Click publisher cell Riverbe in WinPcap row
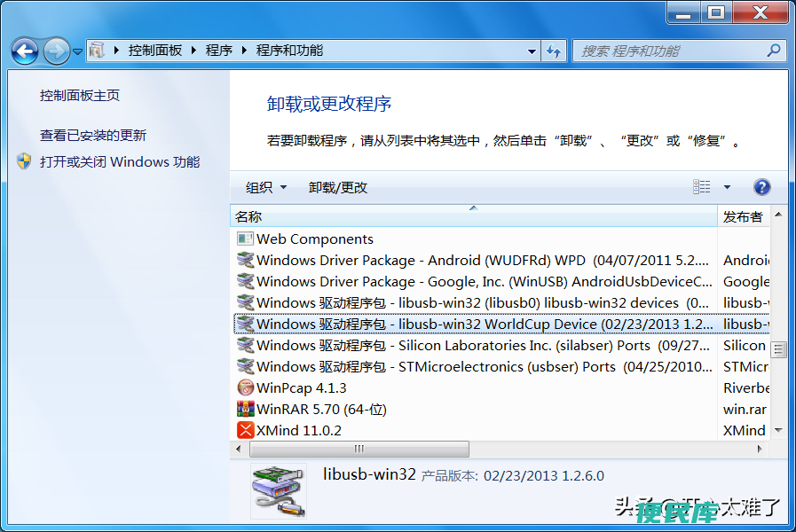This screenshot has height=532, width=796. coord(745,388)
